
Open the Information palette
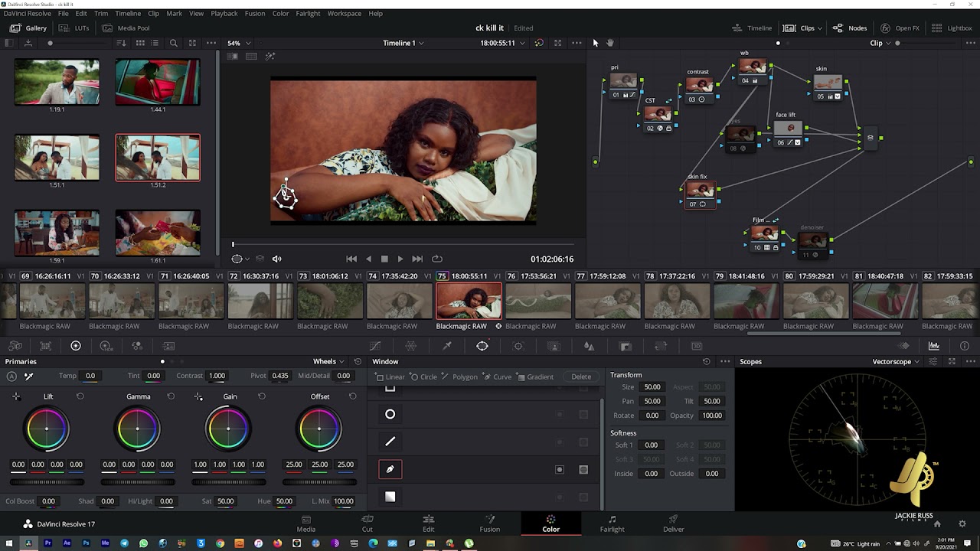965,346
